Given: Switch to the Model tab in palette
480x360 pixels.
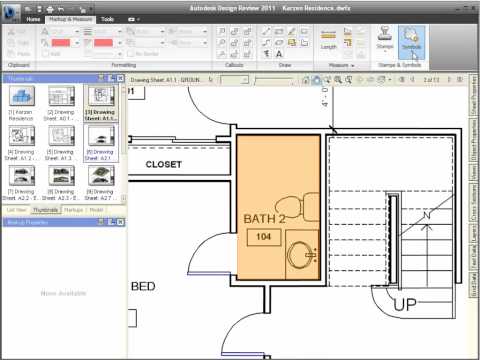Looking at the screenshot, I should pos(96,210).
